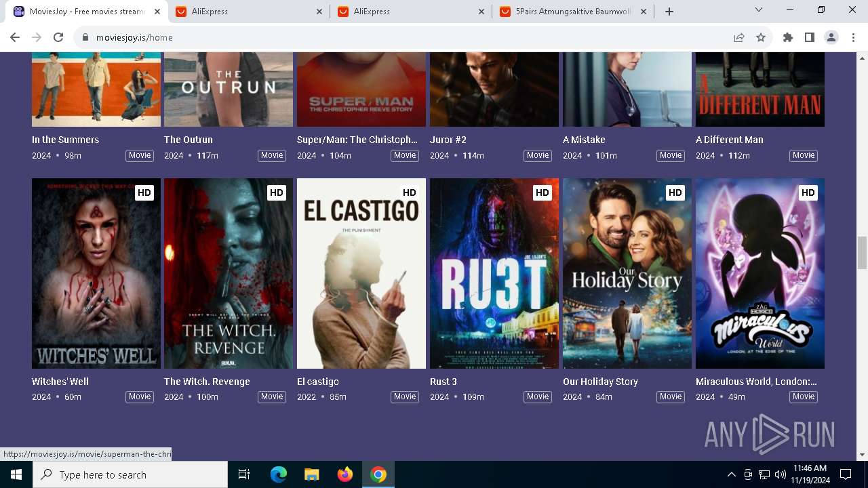Viewport: 868px width, 488px height.
Task: Reload the MoviesJoy page
Action: point(58,37)
